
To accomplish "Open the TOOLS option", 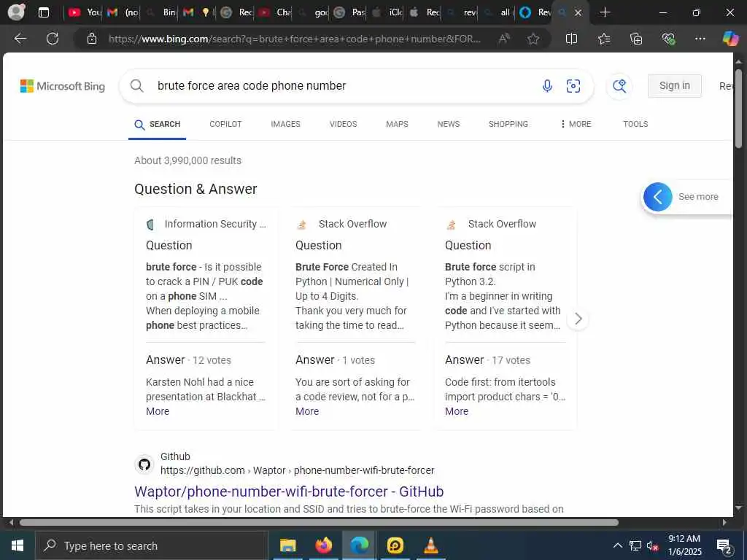I will click(635, 124).
